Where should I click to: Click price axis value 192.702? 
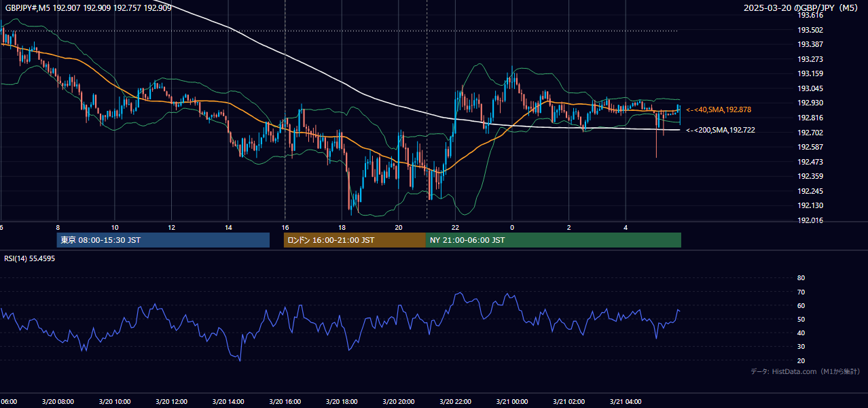810,133
